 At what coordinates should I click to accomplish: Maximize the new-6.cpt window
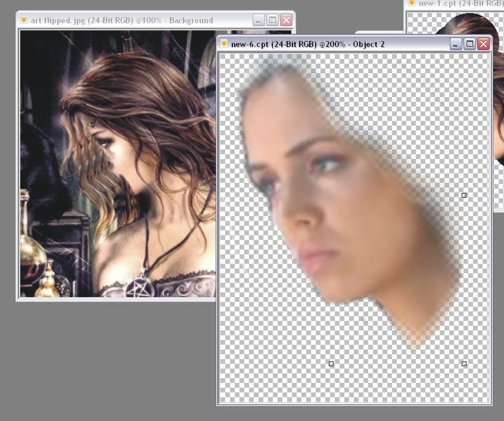coord(469,43)
